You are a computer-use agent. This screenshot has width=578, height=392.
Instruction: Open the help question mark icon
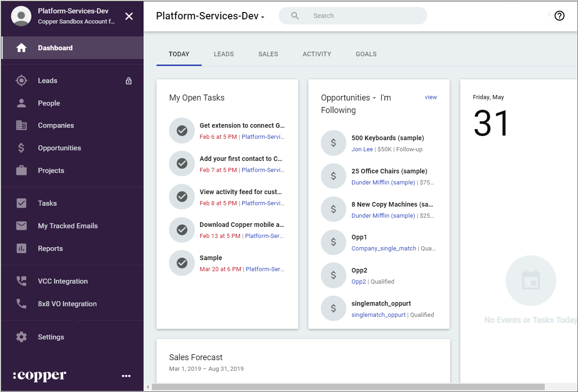(x=560, y=16)
